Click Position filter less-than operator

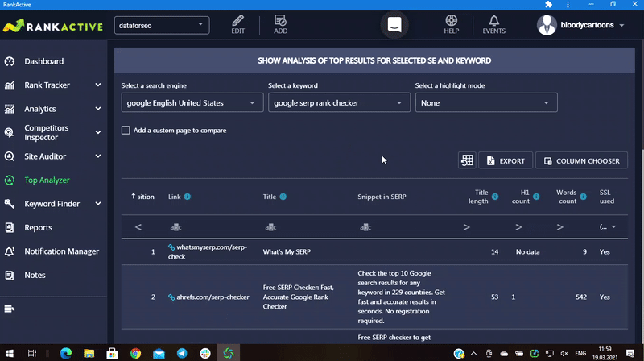click(x=138, y=227)
